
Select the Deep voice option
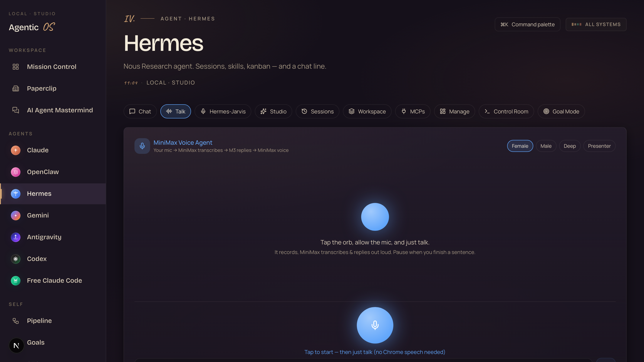click(570, 146)
